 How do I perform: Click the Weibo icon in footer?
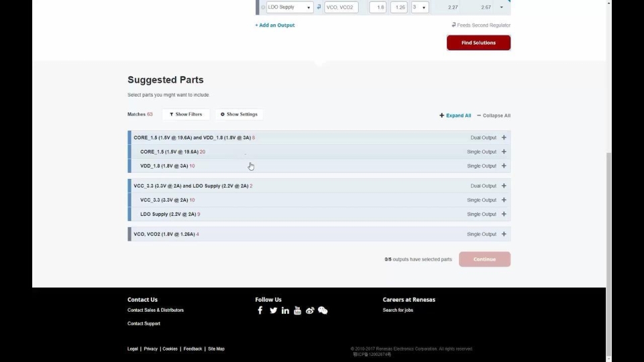[x=310, y=310]
